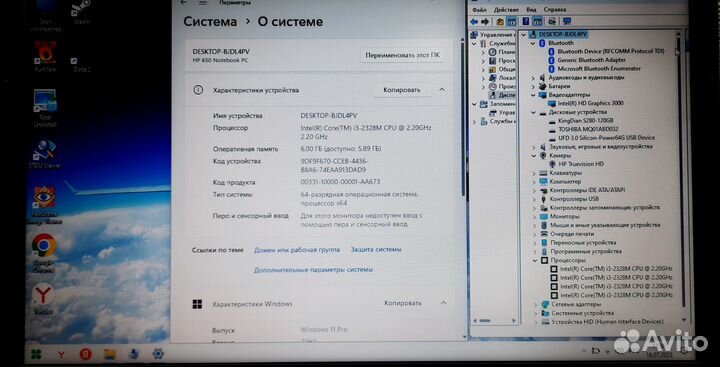Select TOSHIBA MQ01ABD032 disk
The height and width of the screenshot is (367, 720).
coord(588,129)
